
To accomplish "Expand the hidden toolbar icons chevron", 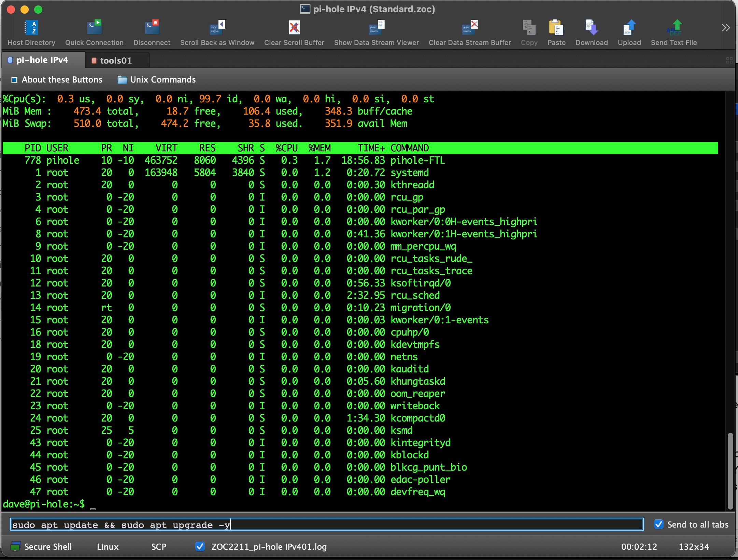I will [x=725, y=27].
